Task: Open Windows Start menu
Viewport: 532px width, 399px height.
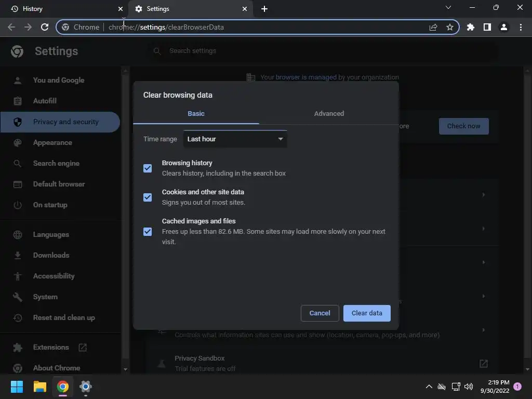Action: (17, 387)
